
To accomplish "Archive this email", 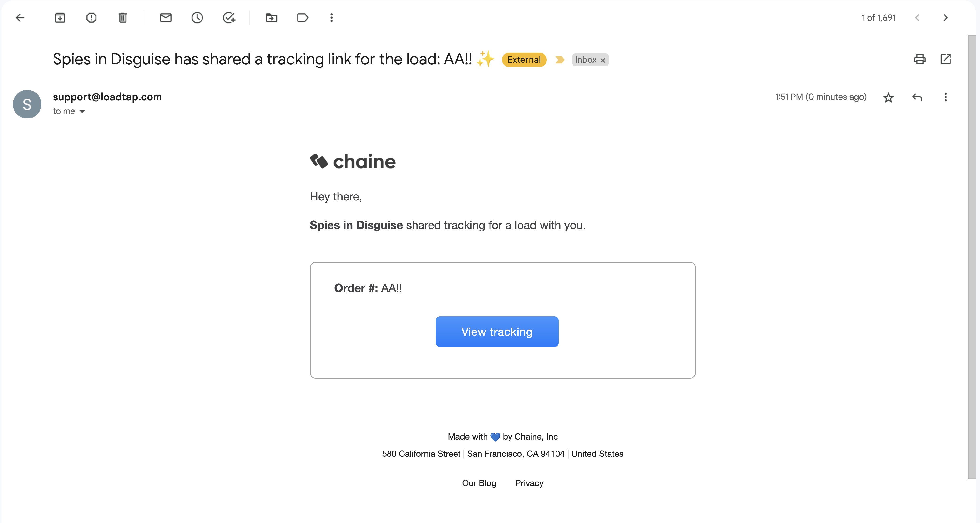I will point(60,17).
